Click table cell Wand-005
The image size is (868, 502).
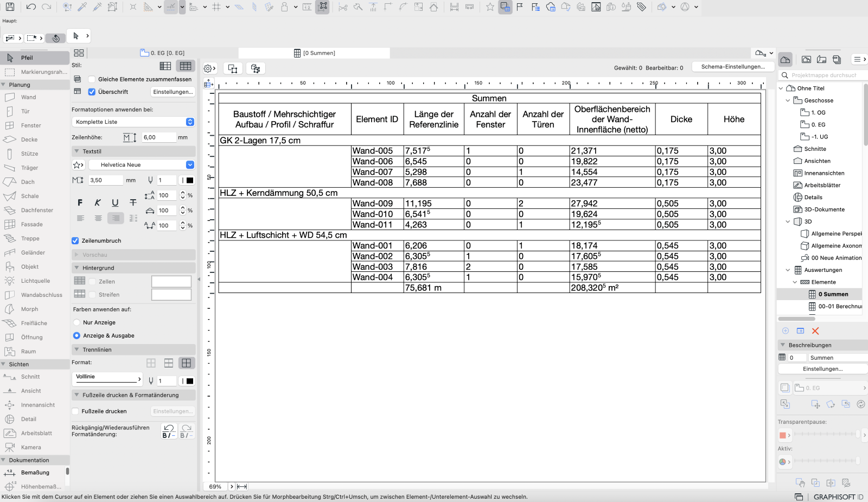click(377, 151)
